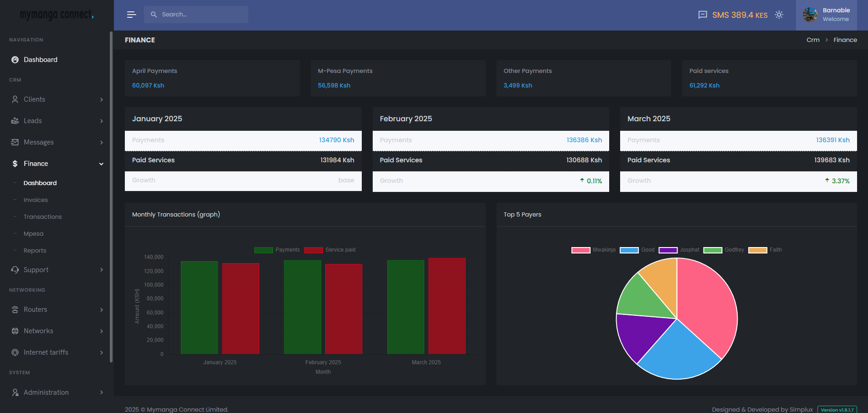Viewport: 868px width, 413px height.
Task: Expand the Clients submenu chevron
Action: click(101, 99)
